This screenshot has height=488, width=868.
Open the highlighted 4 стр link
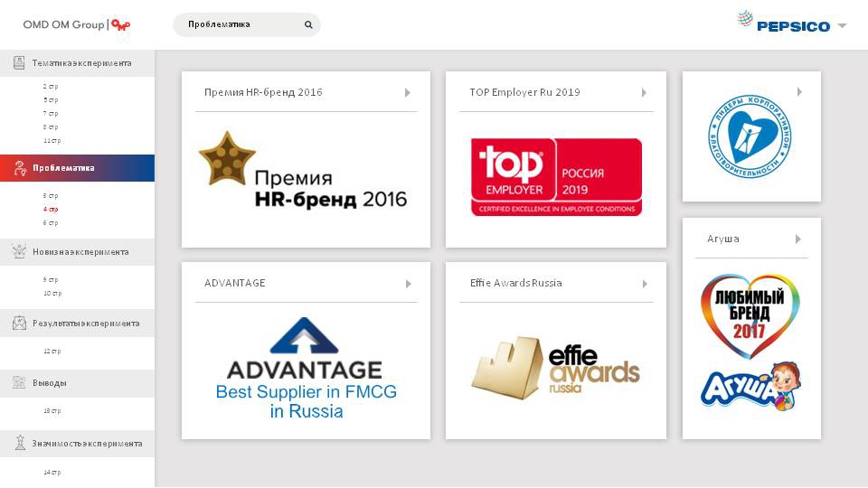click(51, 209)
